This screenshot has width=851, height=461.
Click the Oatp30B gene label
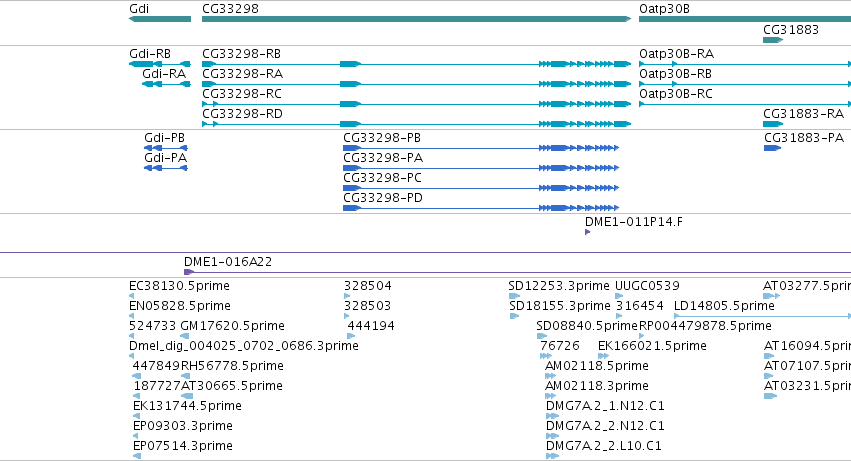point(664,9)
